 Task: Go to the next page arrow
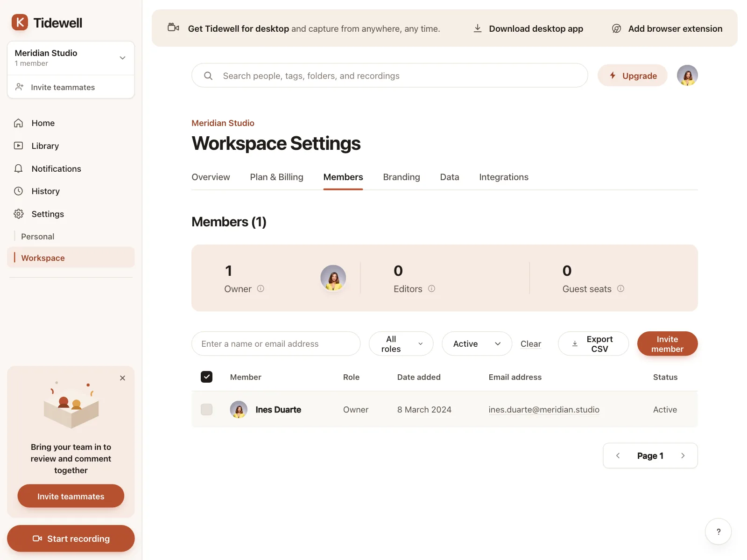[683, 455]
